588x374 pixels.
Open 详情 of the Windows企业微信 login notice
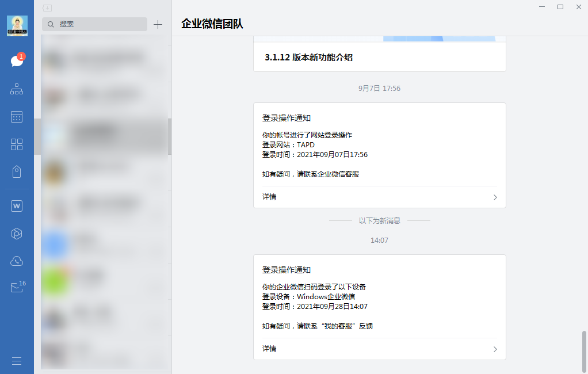(270, 349)
